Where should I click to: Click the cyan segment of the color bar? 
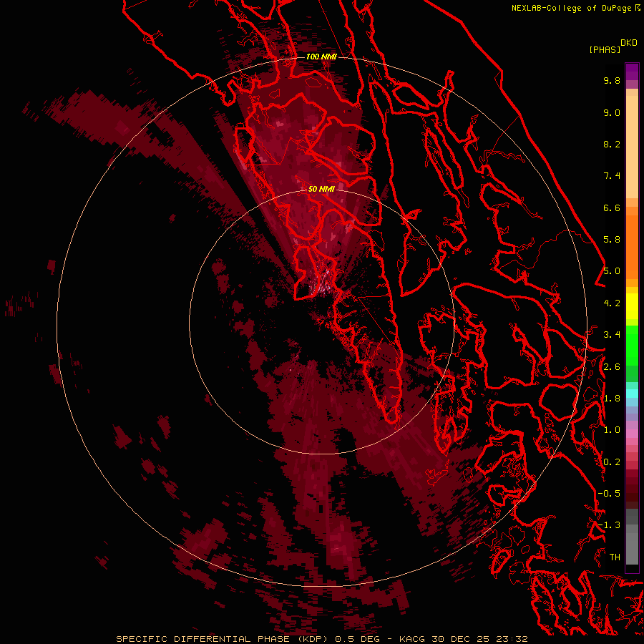632,393
